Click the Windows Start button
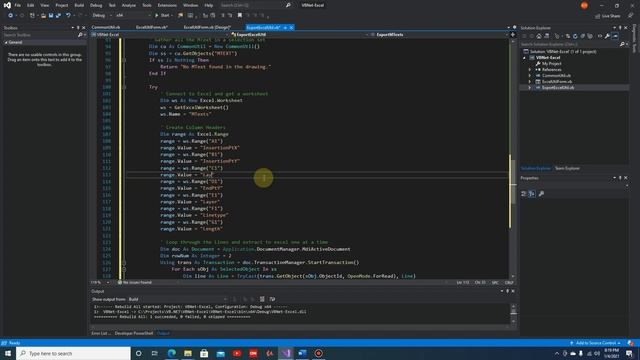The image size is (640, 360). [8, 353]
